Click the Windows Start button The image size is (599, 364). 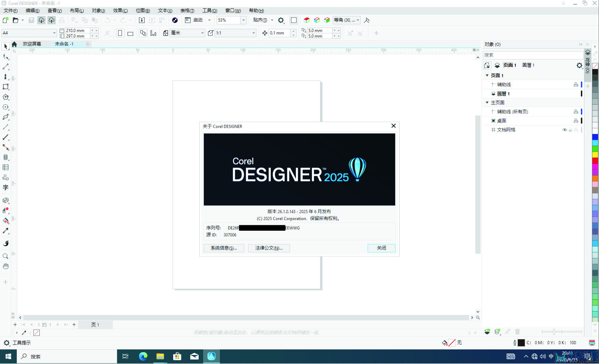8,356
